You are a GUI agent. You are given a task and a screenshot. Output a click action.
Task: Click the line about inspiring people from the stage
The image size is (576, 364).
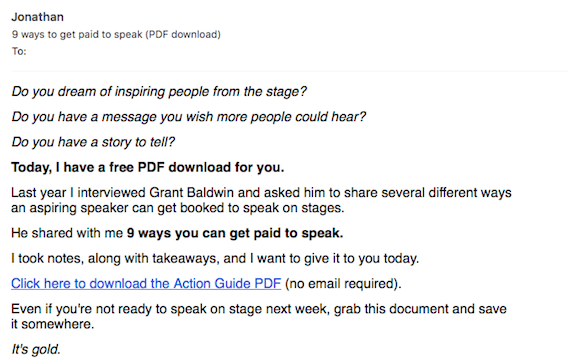[159, 91]
